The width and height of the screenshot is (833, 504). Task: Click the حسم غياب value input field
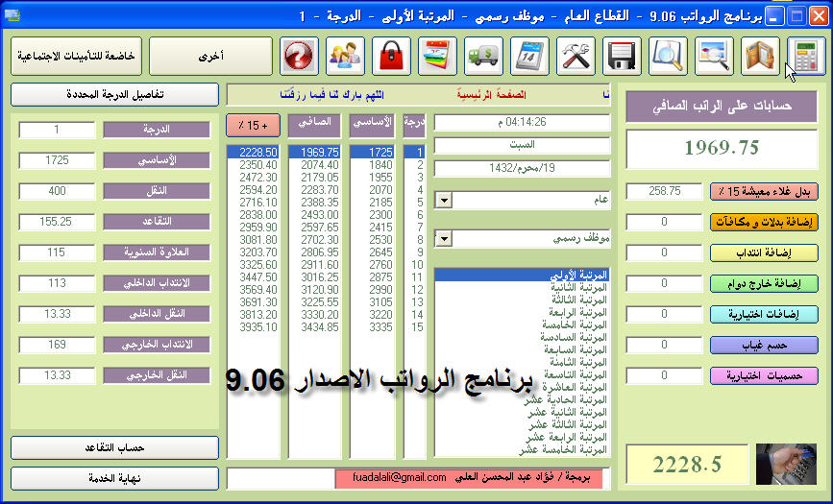tap(664, 345)
